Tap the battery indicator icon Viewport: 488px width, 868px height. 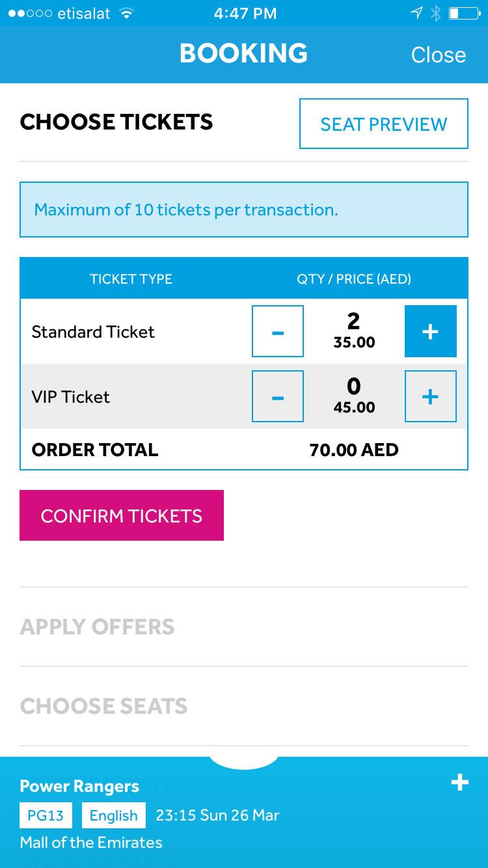464,13
